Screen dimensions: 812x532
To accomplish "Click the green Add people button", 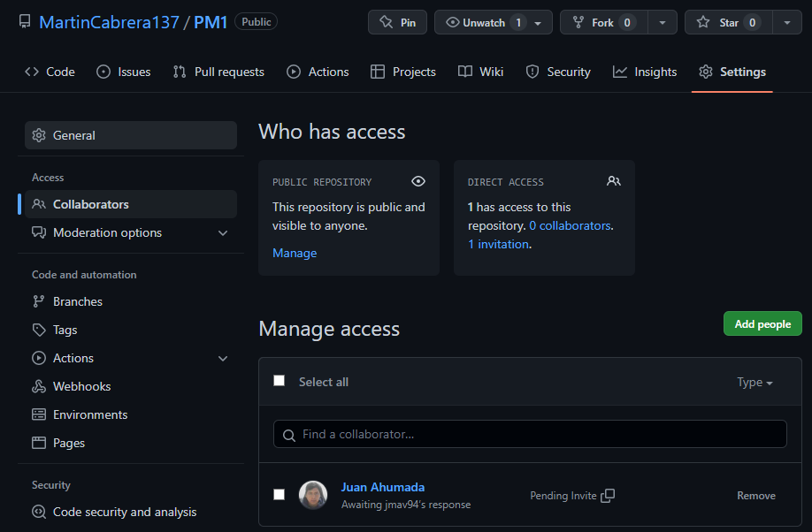I will (x=762, y=323).
